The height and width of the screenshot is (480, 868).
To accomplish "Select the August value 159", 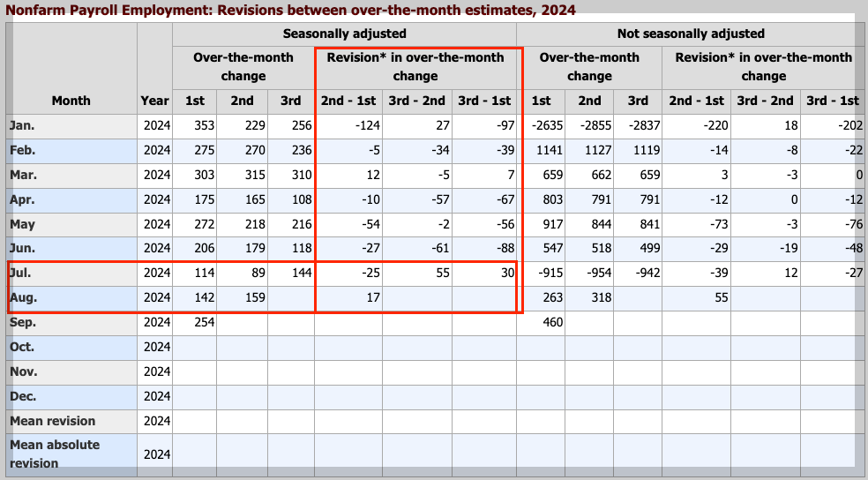I will pyautogui.click(x=255, y=298).
